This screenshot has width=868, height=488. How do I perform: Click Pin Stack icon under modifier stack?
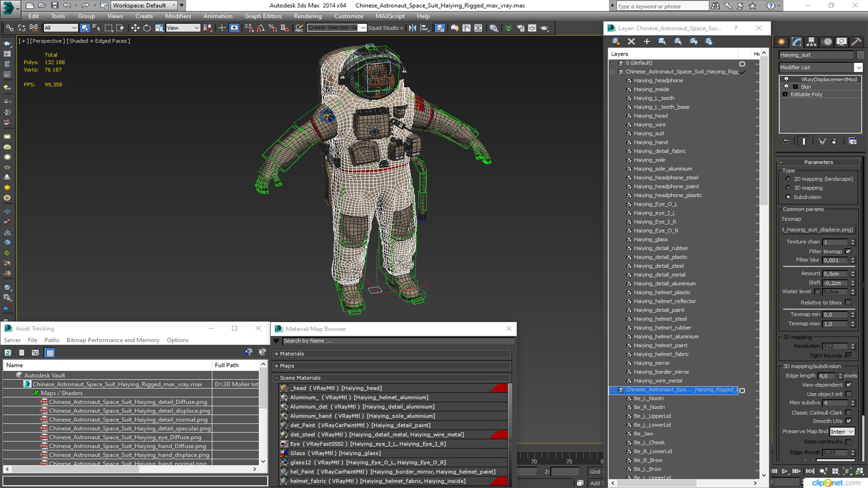click(786, 141)
